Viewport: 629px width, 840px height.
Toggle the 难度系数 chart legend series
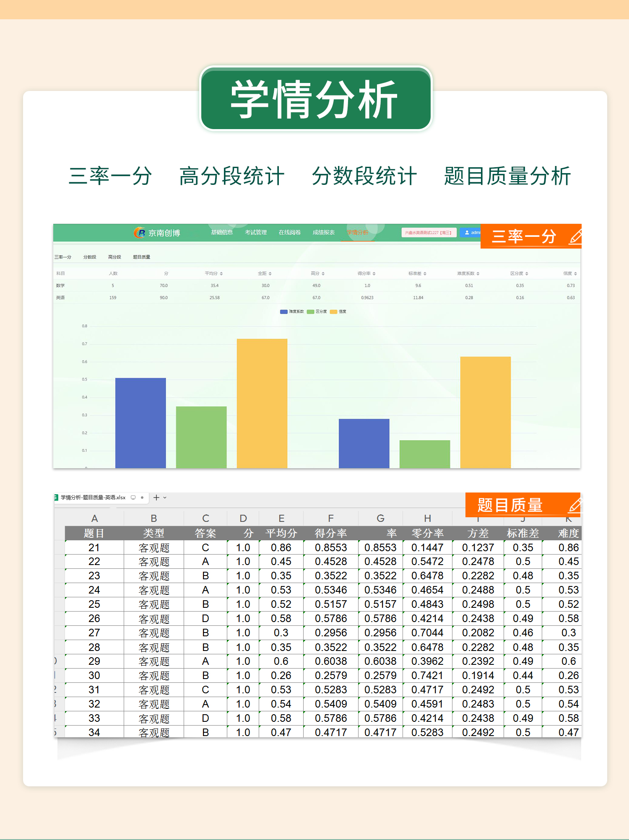pos(292,311)
